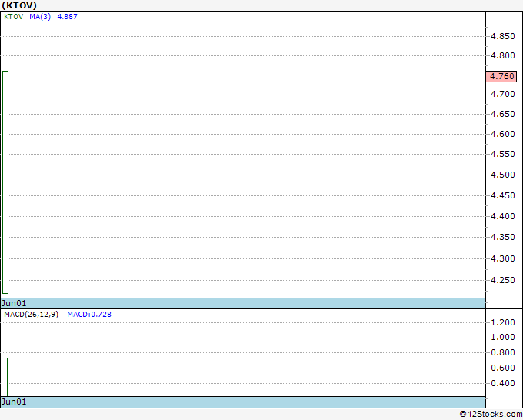523x420 pixels.
Task: Click the 4.850 price axis label
Action: (503, 36)
